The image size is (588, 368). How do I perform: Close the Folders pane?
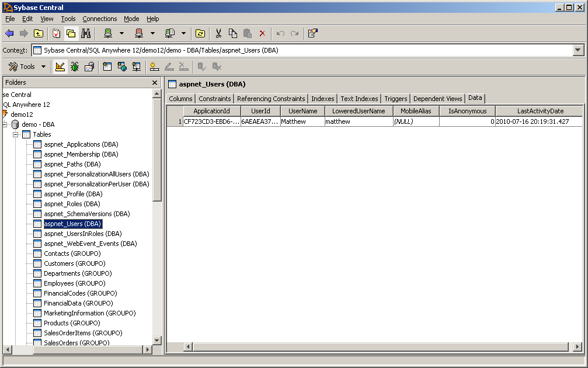pos(155,82)
